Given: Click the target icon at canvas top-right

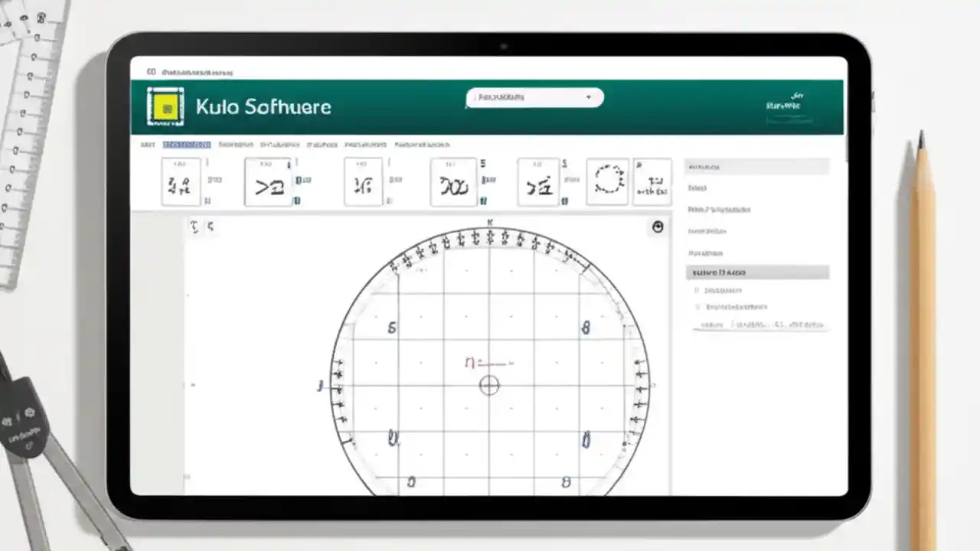Looking at the screenshot, I should coord(657,227).
